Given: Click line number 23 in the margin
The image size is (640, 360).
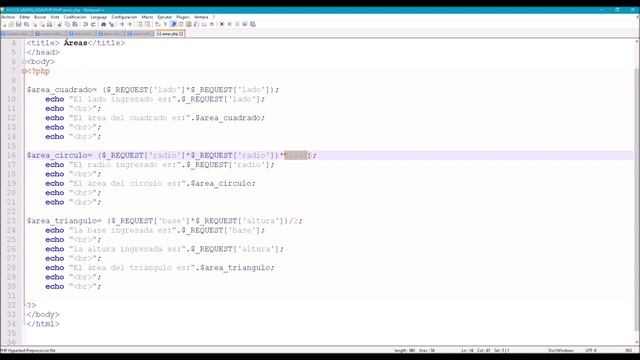Looking at the screenshot, I should pos(11,221).
